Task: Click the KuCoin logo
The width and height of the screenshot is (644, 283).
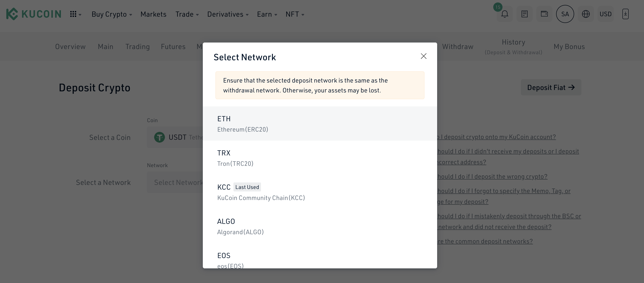Action: click(x=34, y=14)
